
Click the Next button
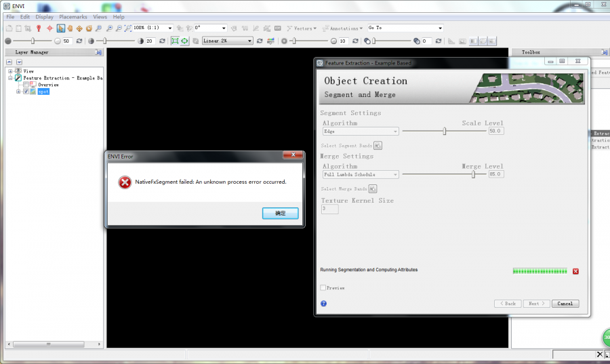536,304
